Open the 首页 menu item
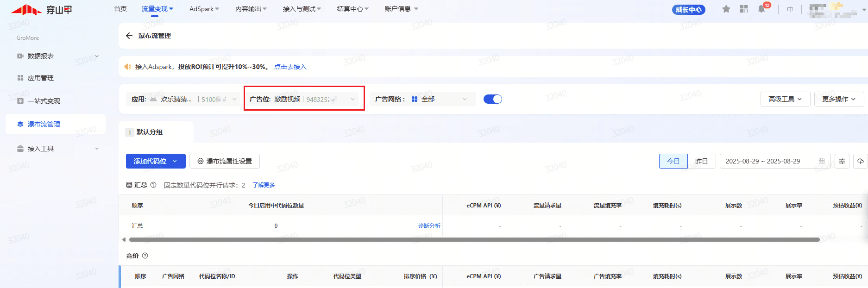 [x=120, y=9]
